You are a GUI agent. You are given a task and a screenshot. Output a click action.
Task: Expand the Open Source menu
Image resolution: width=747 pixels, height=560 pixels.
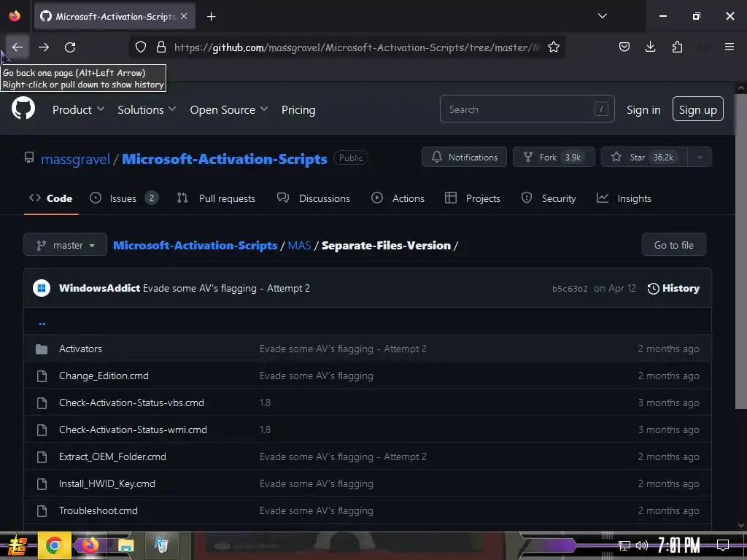pyautogui.click(x=228, y=109)
